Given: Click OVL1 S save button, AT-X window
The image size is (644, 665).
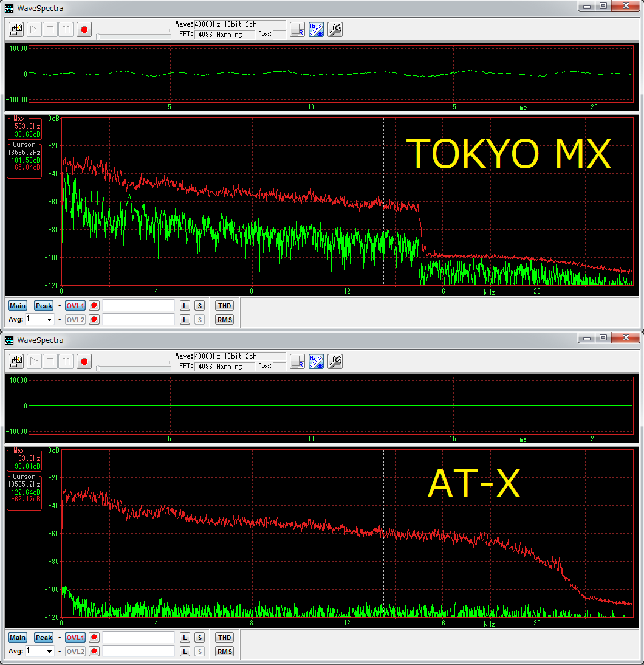Looking at the screenshot, I should [200, 638].
